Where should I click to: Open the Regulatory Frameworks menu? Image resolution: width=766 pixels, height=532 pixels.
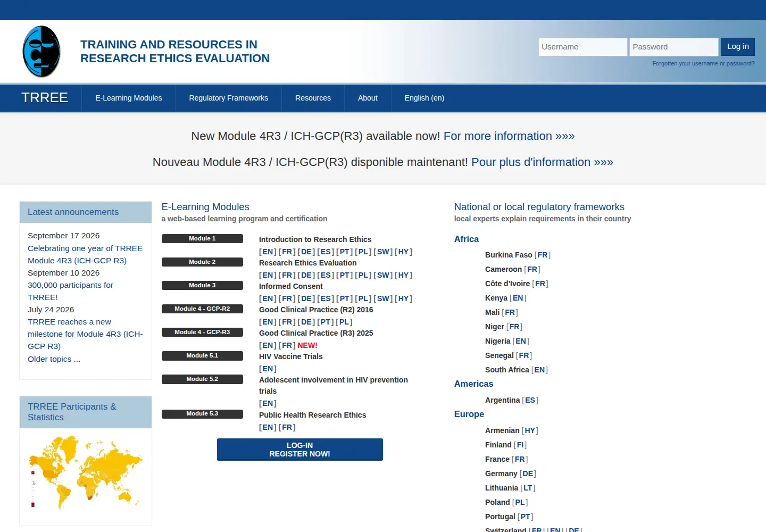click(229, 98)
